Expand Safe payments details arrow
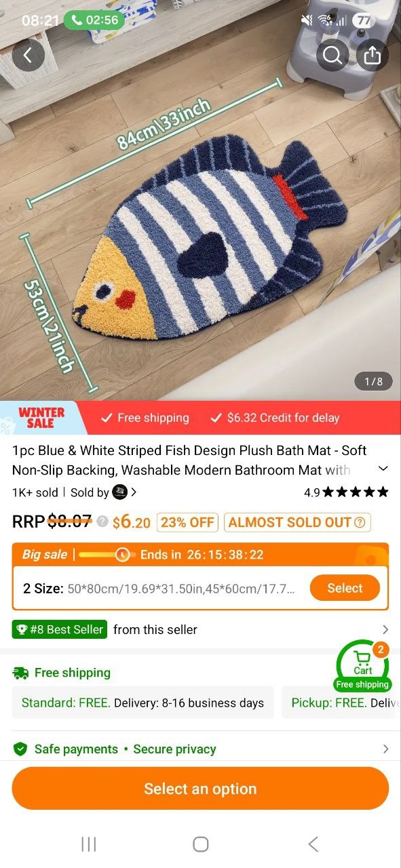Image resolution: width=401 pixels, height=868 pixels. [x=385, y=749]
